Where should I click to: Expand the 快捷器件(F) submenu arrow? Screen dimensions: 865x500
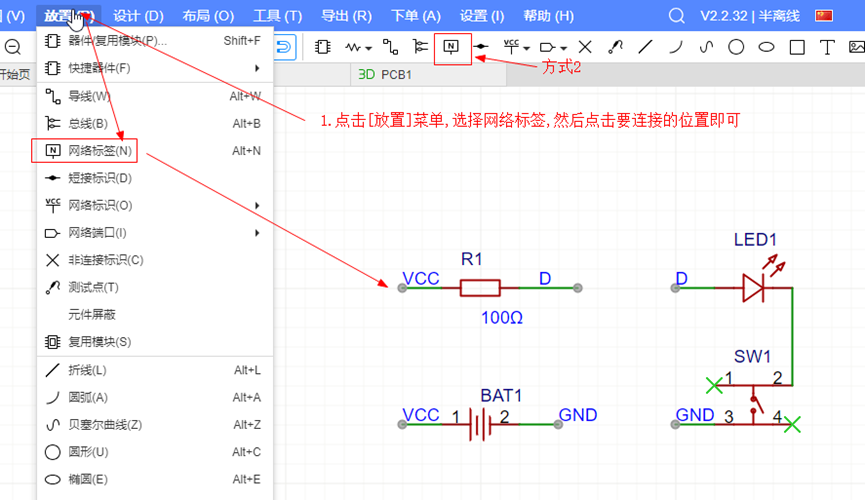click(x=257, y=68)
